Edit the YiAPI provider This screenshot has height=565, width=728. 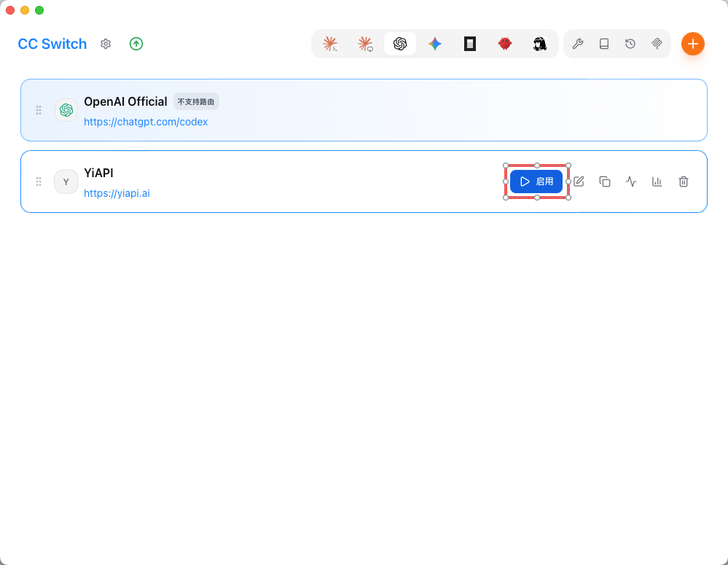click(x=579, y=182)
